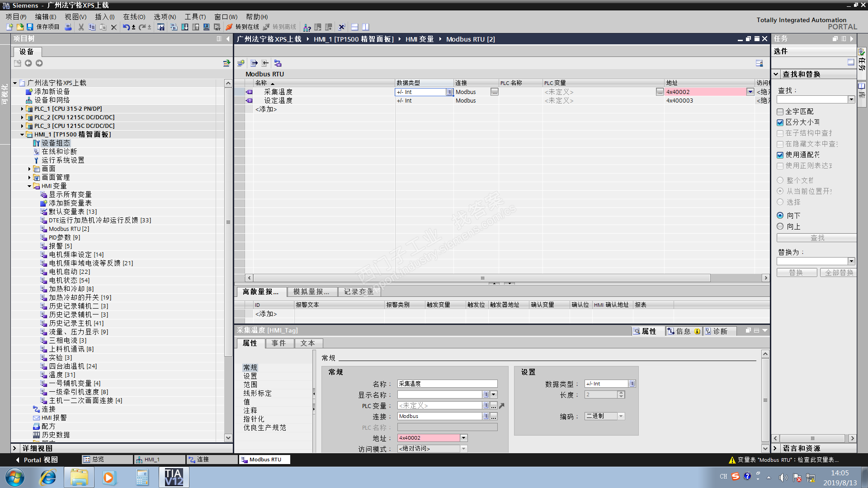The height and width of the screenshot is (488, 868).
Task: Uncheck the 区分大小写 case-sensitive checkbox
Action: coord(780,122)
